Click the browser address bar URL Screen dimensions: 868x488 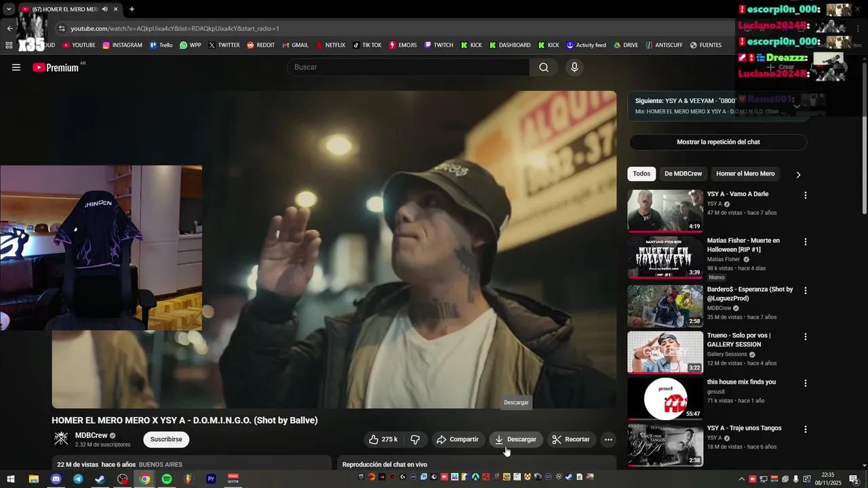point(175,28)
